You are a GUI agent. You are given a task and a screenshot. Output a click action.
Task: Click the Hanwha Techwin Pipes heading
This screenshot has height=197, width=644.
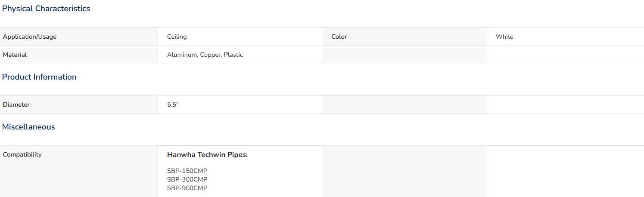coord(208,154)
